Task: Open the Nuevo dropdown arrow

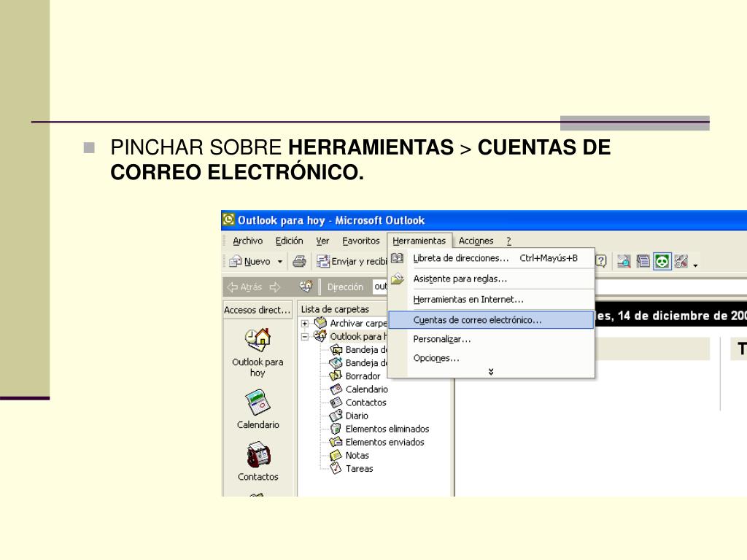Action: tap(280, 262)
